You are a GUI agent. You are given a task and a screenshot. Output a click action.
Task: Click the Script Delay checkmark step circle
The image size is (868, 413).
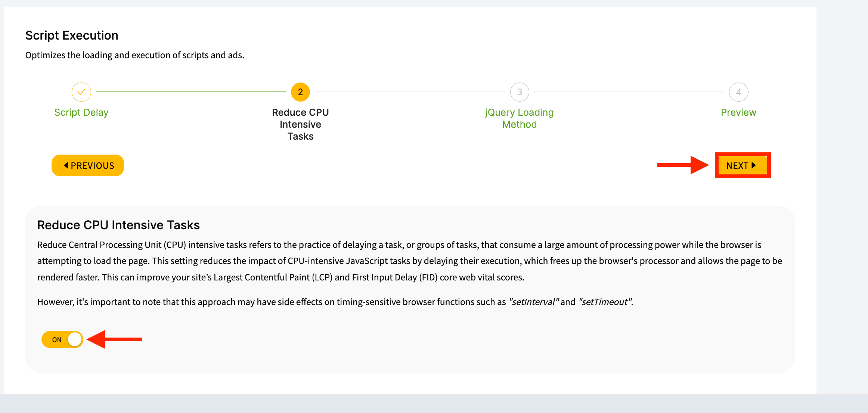click(81, 92)
